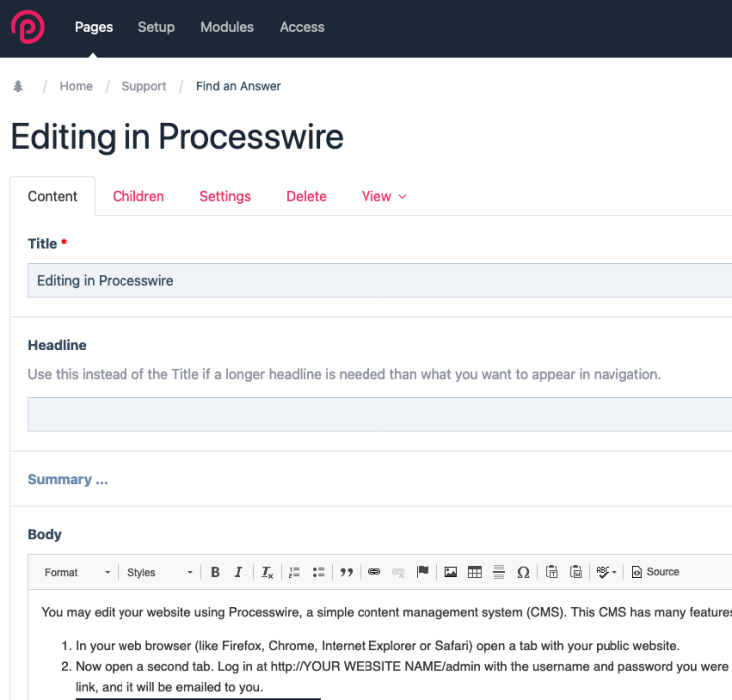This screenshot has height=700, width=732.
Task: Click Paste as plain text icon
Action: coord(552,572)
